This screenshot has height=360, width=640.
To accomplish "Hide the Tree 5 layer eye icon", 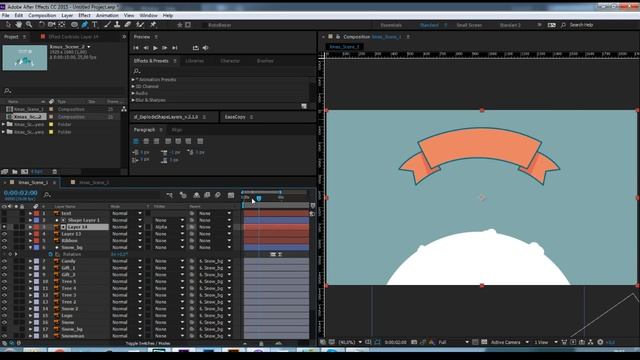I will pyautogui.click(x=4, y=282).
